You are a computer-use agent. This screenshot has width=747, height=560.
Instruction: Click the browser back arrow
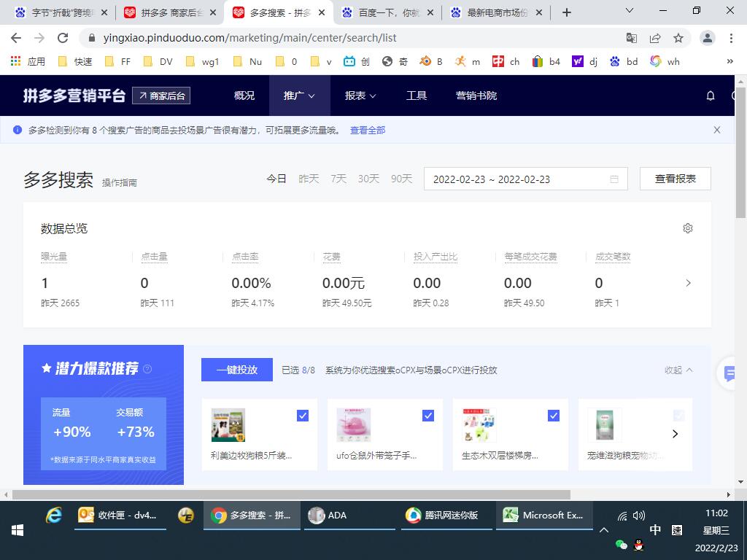[16, 38]
